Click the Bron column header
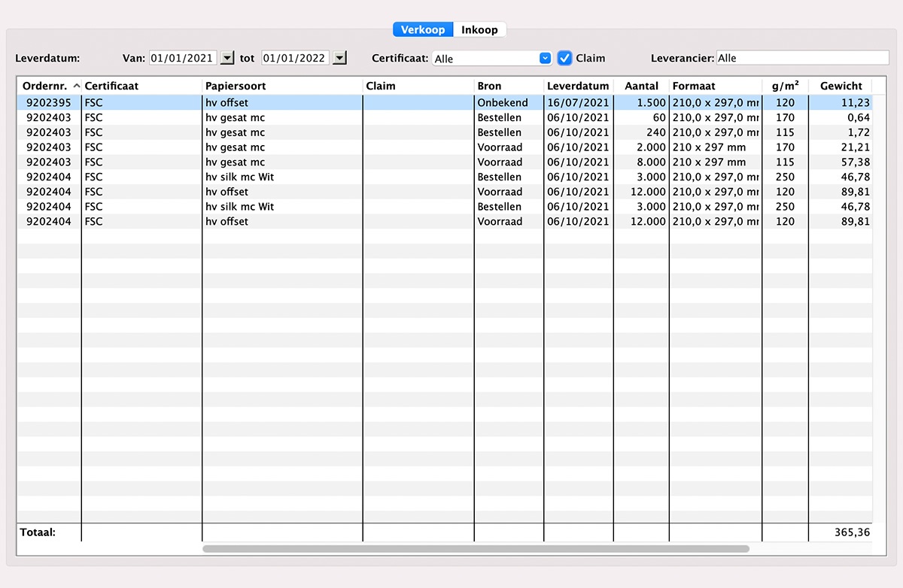The width and height of the screenshot is (903, 588). pos(509,86)
